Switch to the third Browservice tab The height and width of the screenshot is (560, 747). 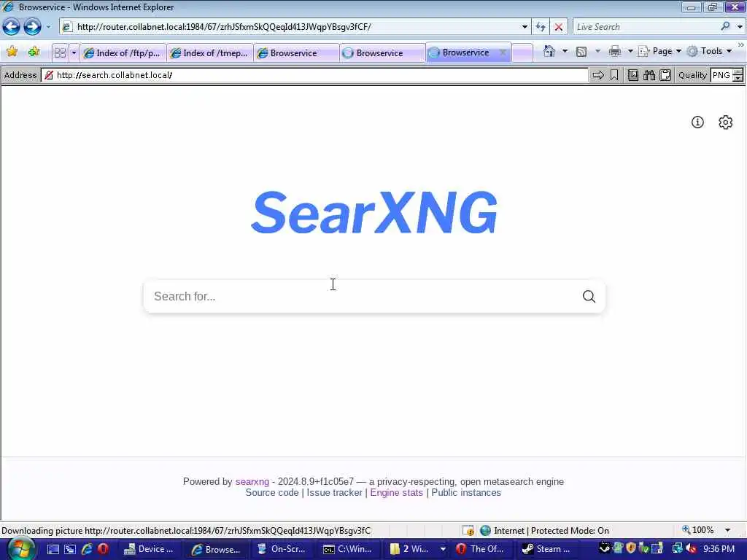click(296, 52)
